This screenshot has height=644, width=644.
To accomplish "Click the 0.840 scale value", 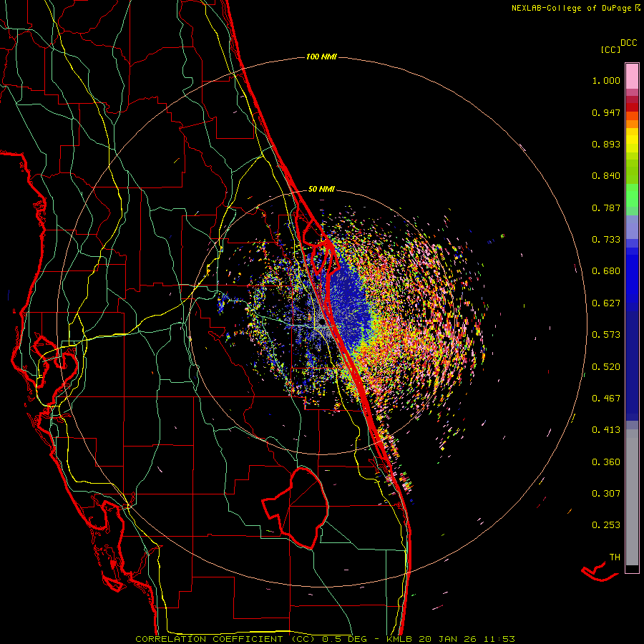I will coord(606,176).
